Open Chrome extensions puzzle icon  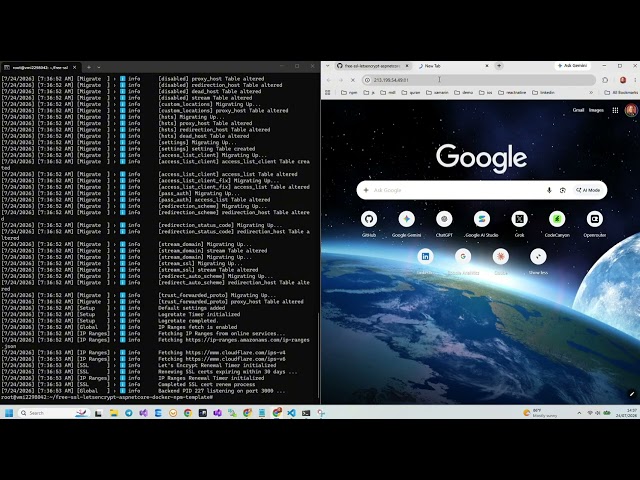click(x=605, y=80)
